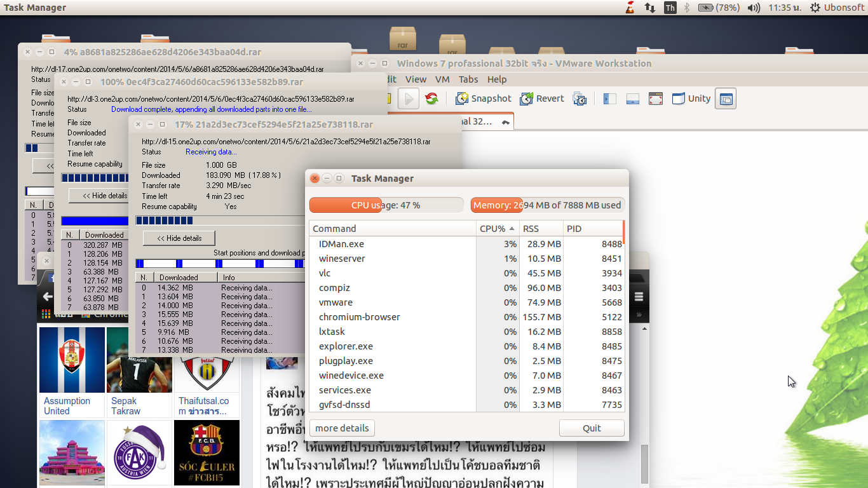Screen dimensions: 868x488
Task: Open the Sepak Takraw link in Chromium
Action: click(126, 406)
